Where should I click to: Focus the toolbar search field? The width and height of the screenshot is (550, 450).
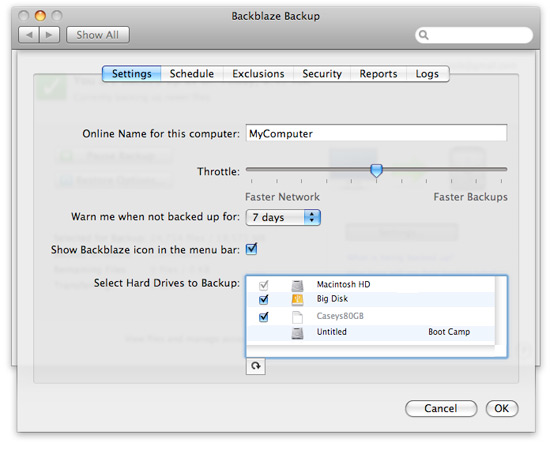pos(474,35)
